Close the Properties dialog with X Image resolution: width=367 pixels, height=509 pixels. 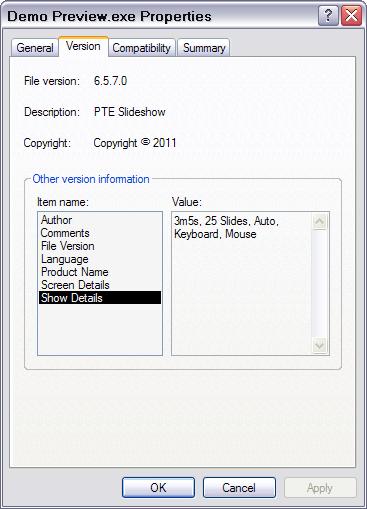[352, 15]
